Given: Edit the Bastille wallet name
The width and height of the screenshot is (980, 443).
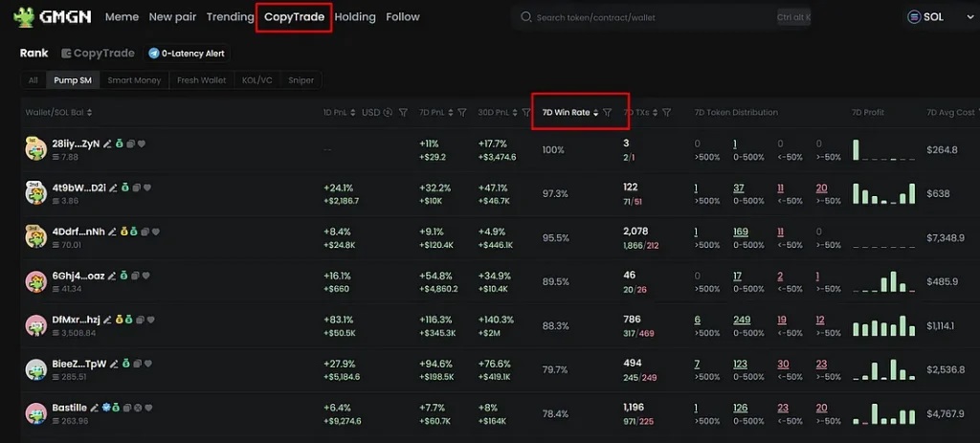Looking at the screenshot, I should [95, 408].
